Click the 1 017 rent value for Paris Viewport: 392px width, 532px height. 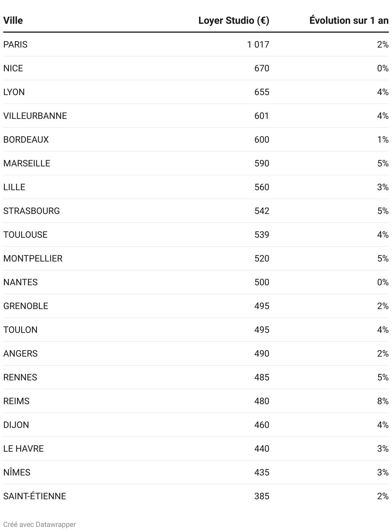258,44
